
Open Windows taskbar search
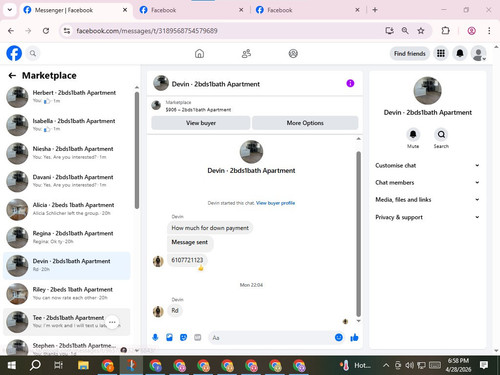coord(35,365)
